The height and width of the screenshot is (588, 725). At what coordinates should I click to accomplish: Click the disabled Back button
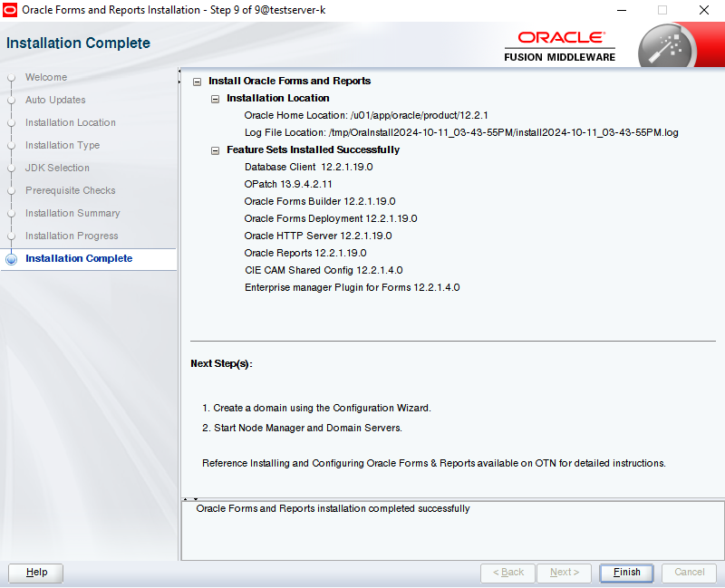click(507, 573)
